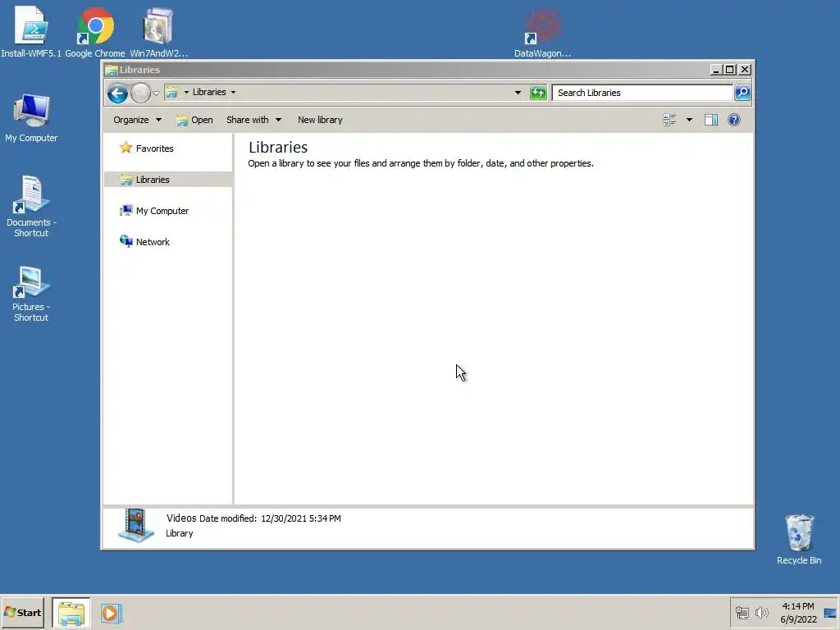Select the Documents - Shortcut desktop icon
This screenshot has height=630, width=840.
point(31,207)
